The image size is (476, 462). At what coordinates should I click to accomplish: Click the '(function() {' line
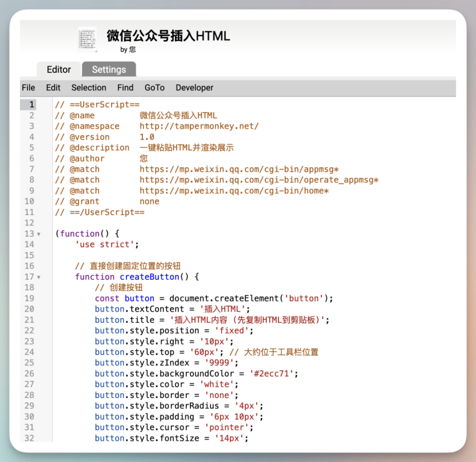(x=87, y=234)
